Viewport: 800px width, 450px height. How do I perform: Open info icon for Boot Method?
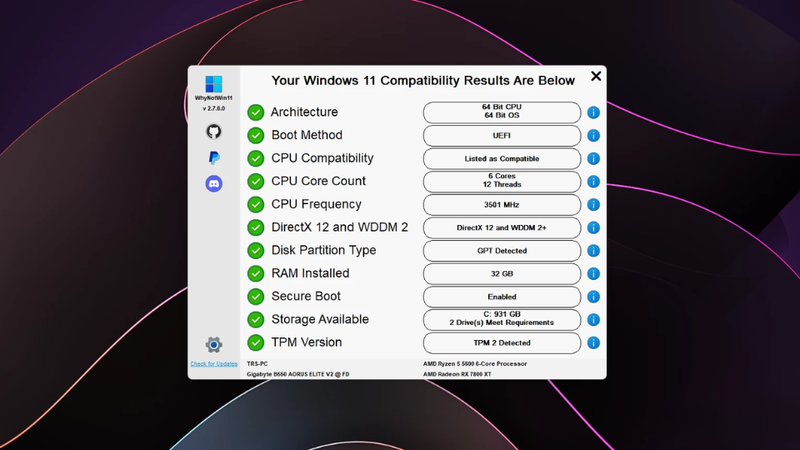[x=593, y=136]
